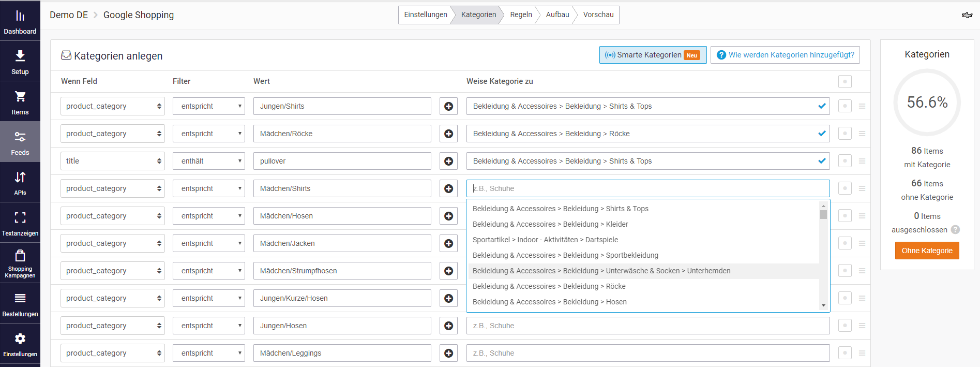Image resolution: width=980 pixels, height=367 pixels.
Task: Click scrollbar thumb in suggestions list
Action: pyautogui.click(x=823, y=214)
